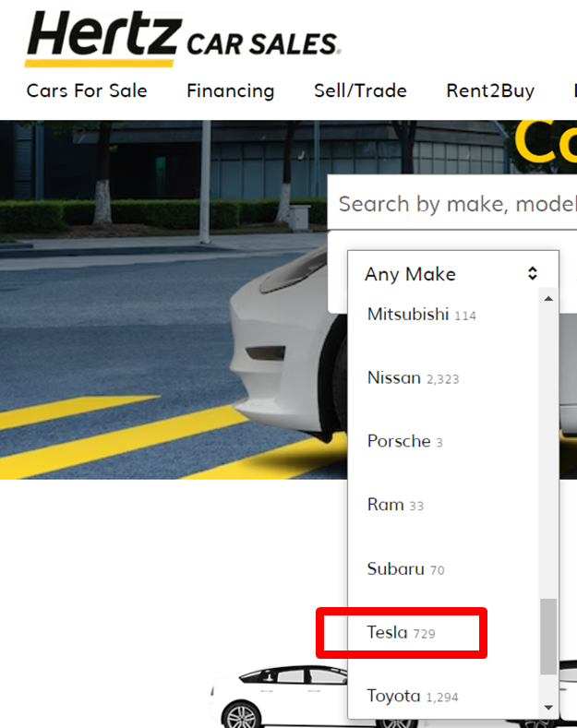The height and width of the screenshot is (728, 577).
Task: Click the scroll down arrow of make list
Action: click(548, 708)
